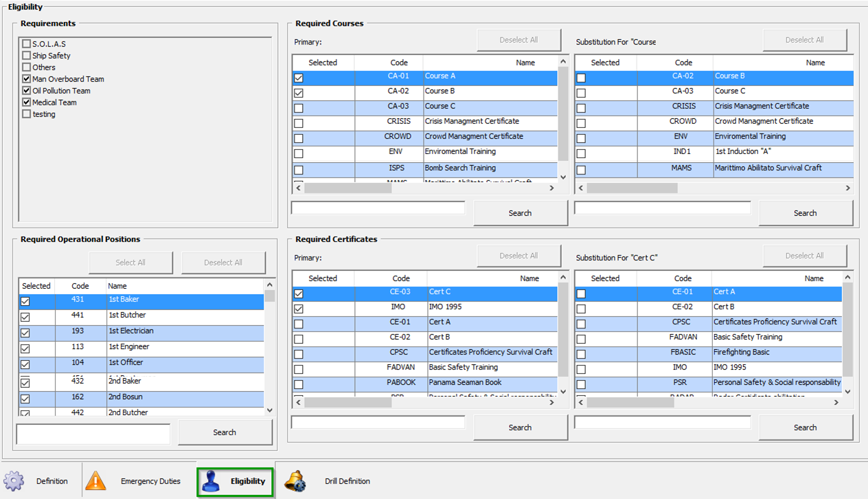Switch to the Drill Definition tab
Screen dimensions: 868x499
pyautogui.click(x=347, y=481)
